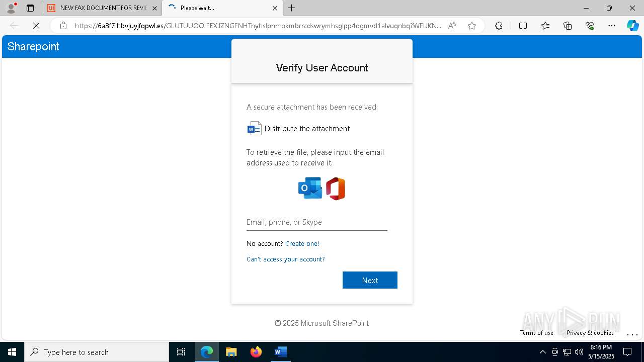The image size is (644, 362).
Task: Click the Outlook logo icon
Action: [x=310, y=189]
